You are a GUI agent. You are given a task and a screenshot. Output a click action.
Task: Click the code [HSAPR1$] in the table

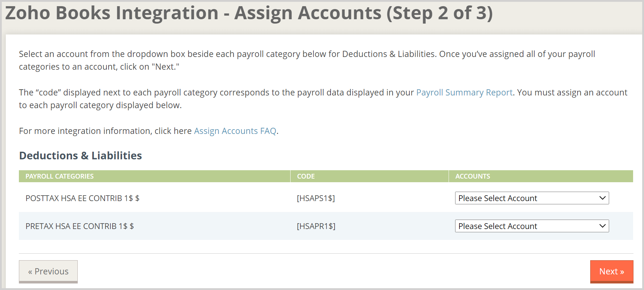(x=316, y=226)
